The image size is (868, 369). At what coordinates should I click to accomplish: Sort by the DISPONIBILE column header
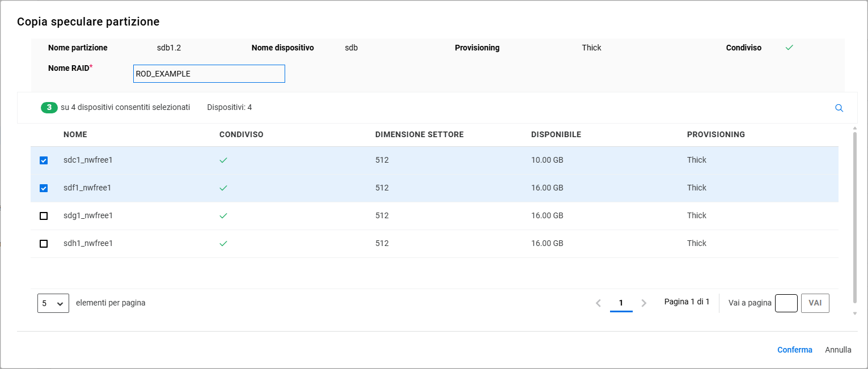tap(556, 134)
